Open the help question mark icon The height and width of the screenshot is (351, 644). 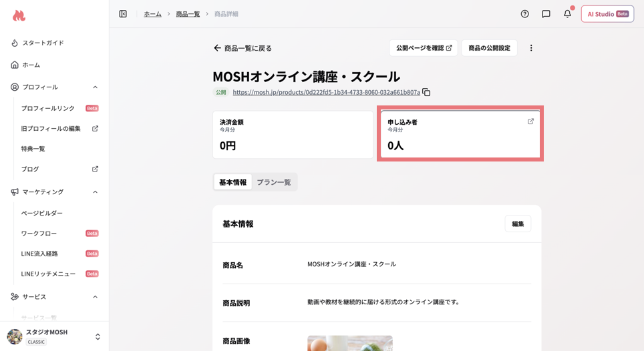[x=524, y=14]
